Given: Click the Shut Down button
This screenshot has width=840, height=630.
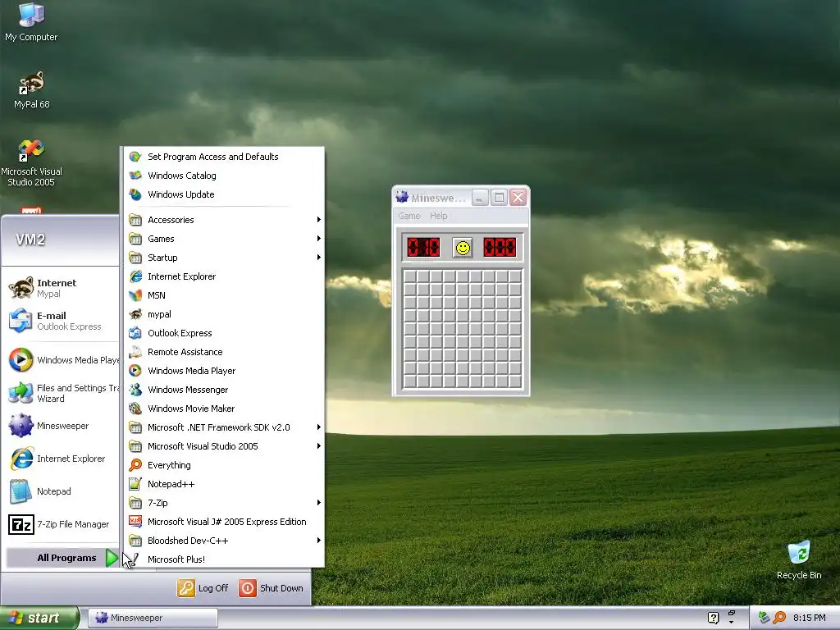Looking at the screenshot, I should [x=271, y=588].
